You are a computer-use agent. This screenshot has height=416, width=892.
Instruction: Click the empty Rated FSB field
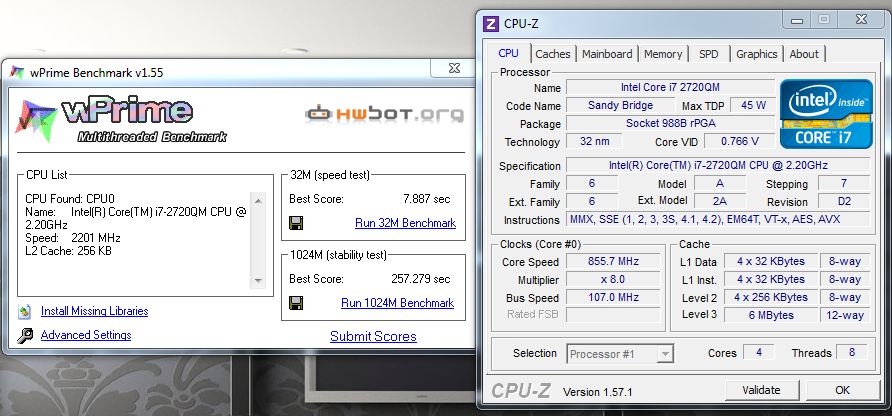click(613, 315)
